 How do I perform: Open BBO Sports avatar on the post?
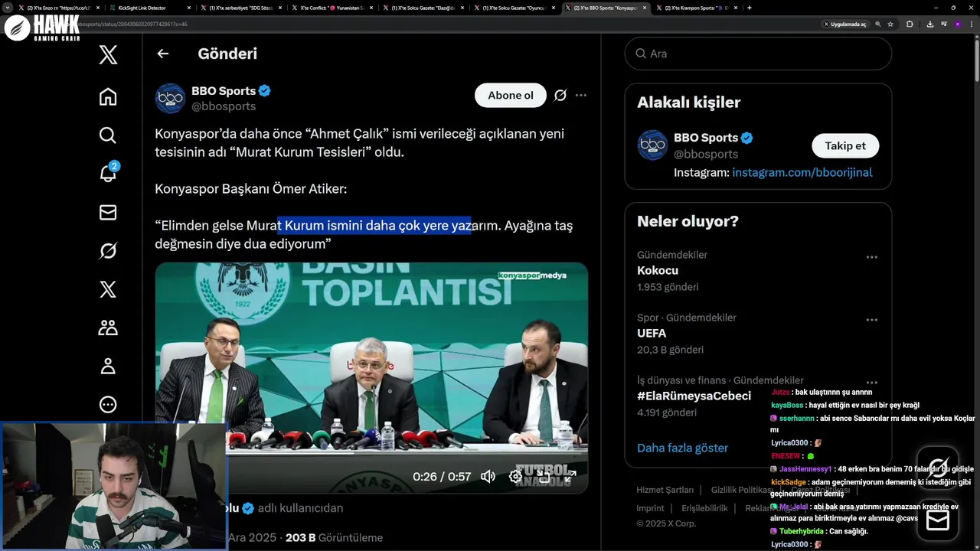pyautogui.click(x=170, y=99)
